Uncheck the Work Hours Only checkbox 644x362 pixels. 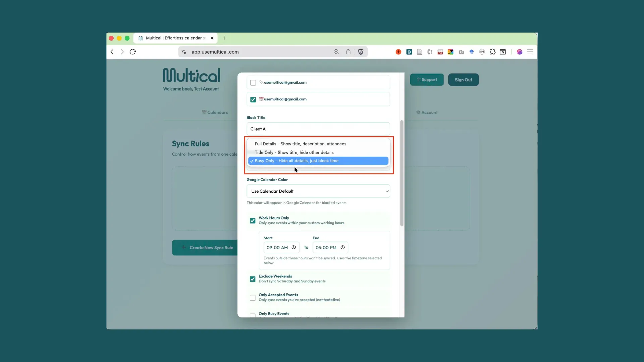[252, 221]
